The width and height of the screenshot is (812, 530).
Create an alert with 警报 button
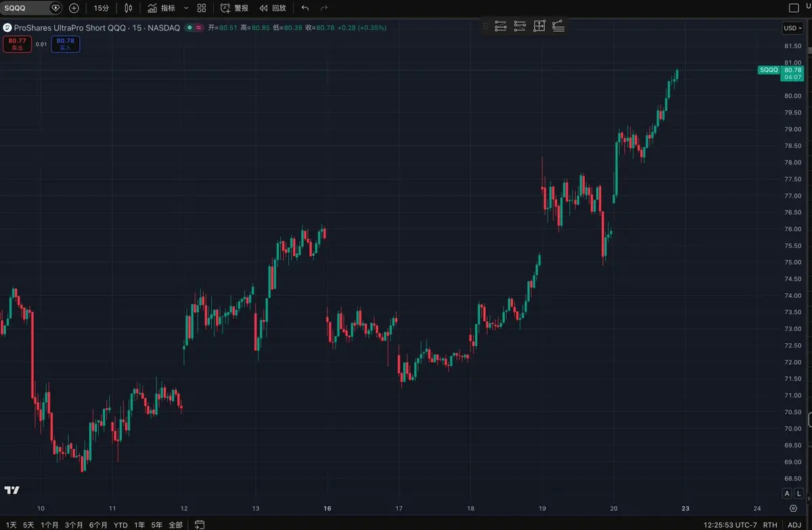(234, 8)
